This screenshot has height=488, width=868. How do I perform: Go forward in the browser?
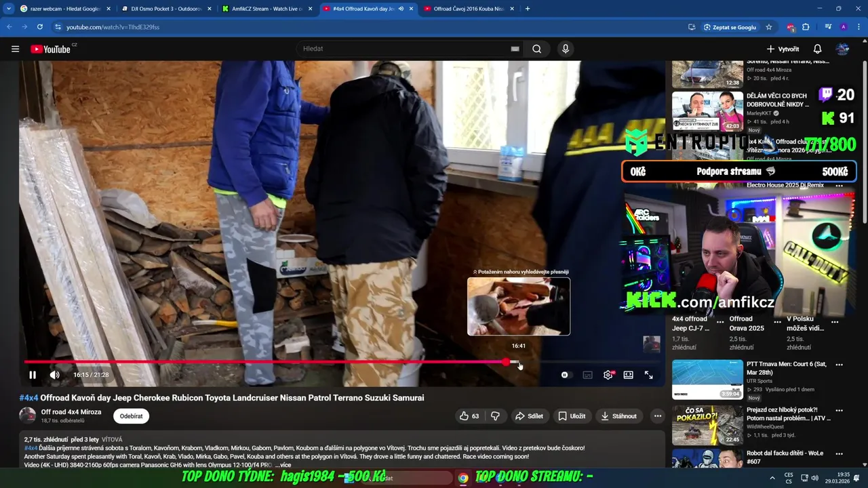pyautogui.click(x=24, y=27)
